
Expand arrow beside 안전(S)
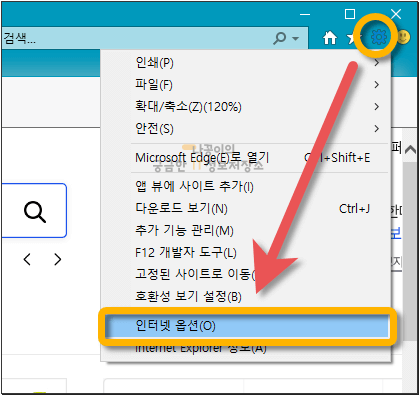coord(377,129)
